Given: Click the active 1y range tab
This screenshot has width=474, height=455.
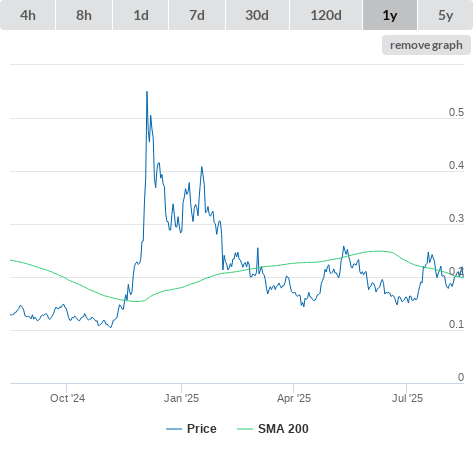Looking at the screenshot, I should click(390, 15).
